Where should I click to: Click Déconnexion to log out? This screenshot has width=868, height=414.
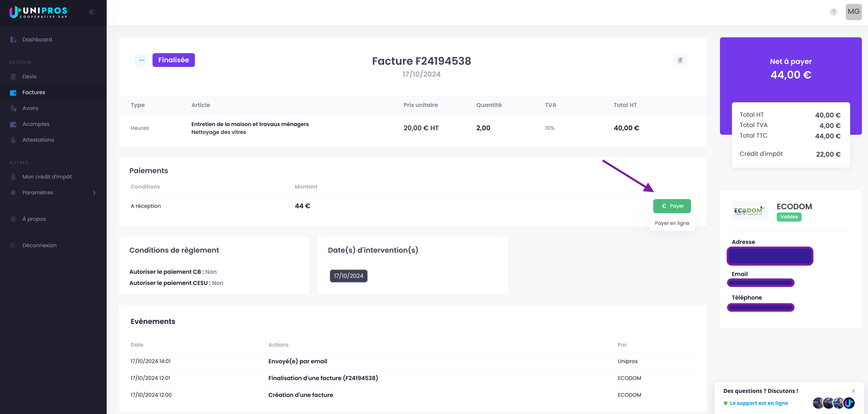click(39, 246)
